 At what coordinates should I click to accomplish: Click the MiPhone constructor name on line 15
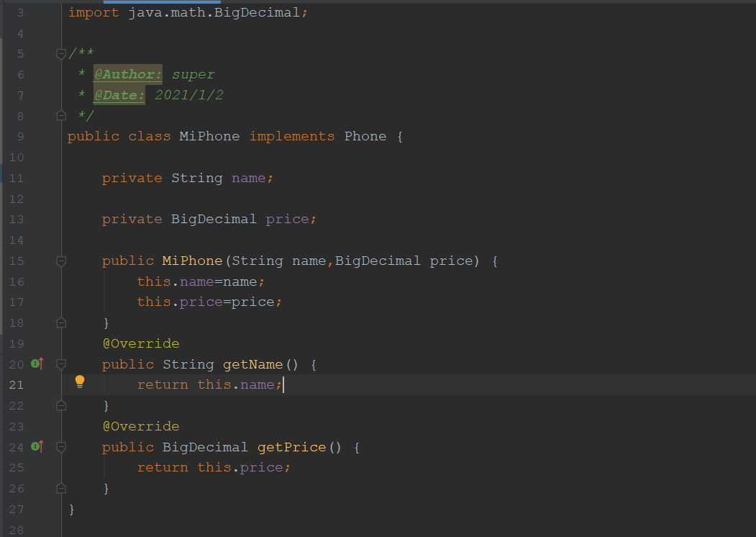tap(192, 261)
